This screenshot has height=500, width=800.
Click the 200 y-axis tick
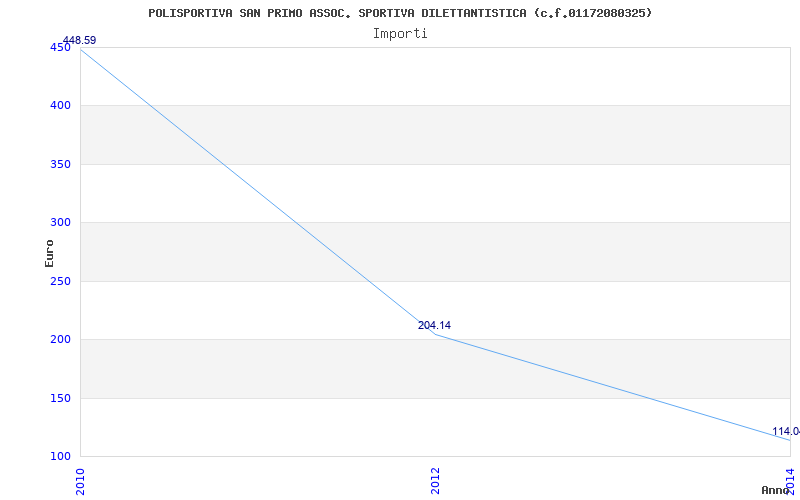coord(60,340)
